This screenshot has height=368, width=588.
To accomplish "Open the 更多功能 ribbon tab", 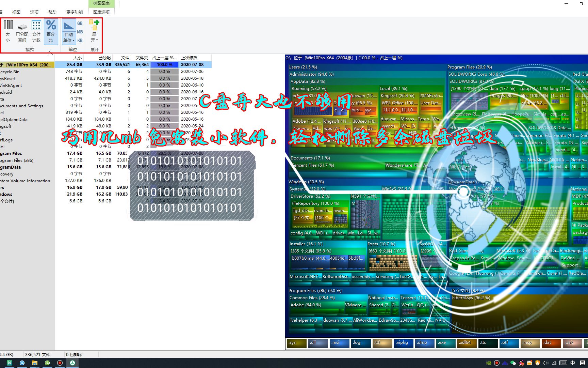I will pos(75,12).
